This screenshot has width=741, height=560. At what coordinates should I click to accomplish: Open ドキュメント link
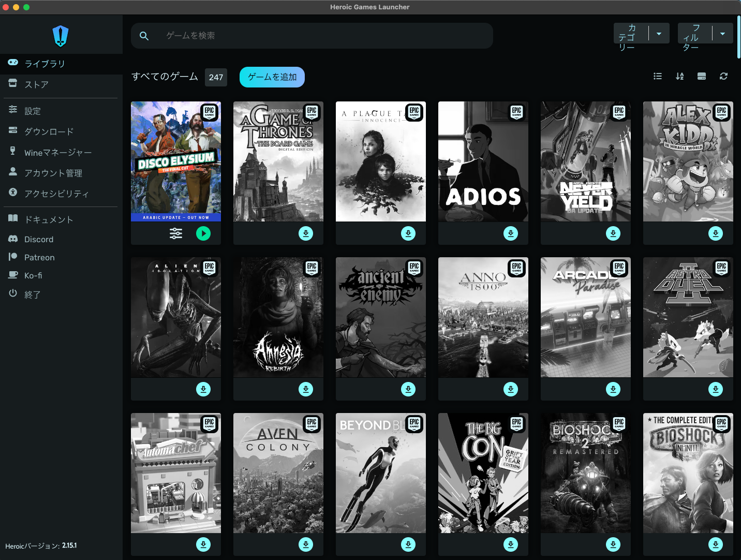[61, 219]
